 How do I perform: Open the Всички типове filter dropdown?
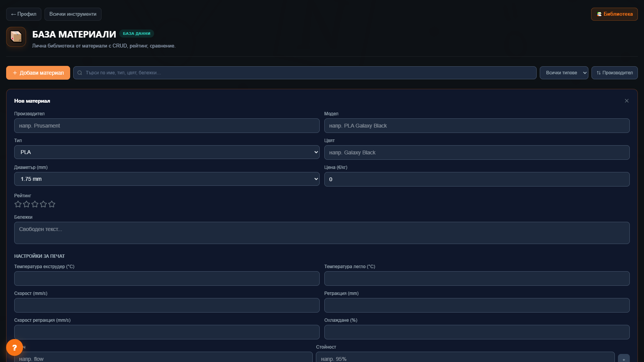click(564, 73)
